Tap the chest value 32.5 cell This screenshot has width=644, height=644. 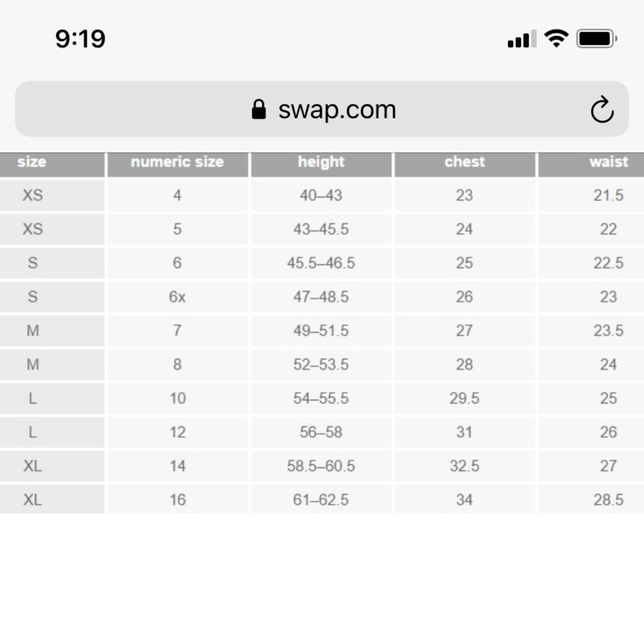[465, 466]
